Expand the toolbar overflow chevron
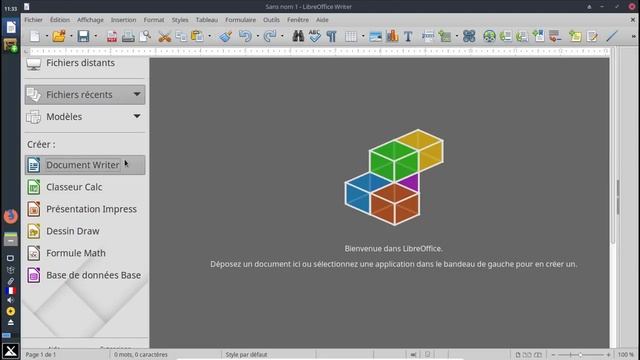The height and width of the screenshot is (360, 640). tap(633, 36)
